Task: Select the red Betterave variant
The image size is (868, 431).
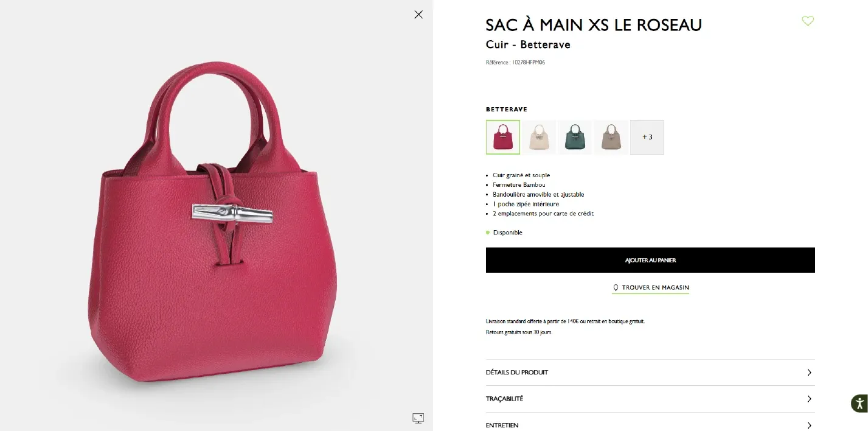Action: point(502,136)
